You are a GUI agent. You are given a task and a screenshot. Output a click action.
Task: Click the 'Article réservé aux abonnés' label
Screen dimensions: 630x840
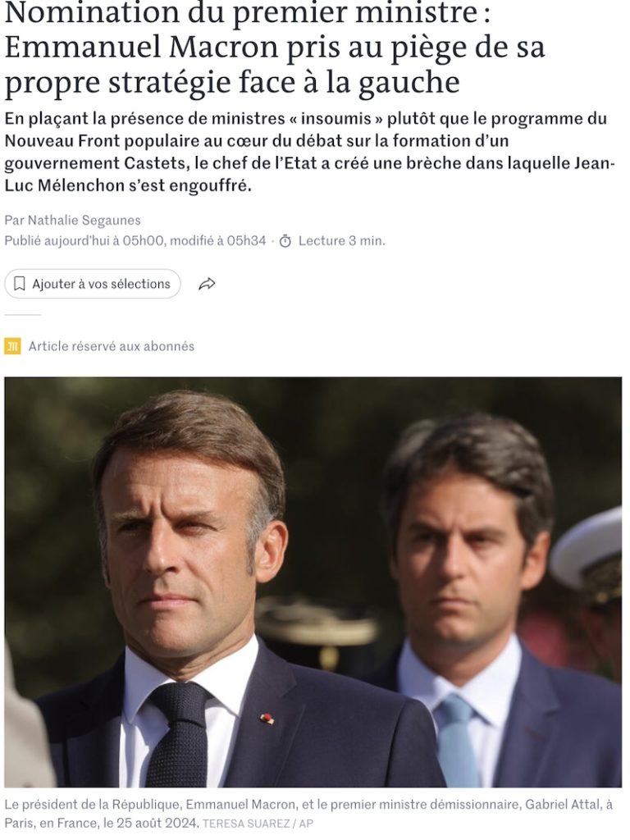tap(112, 346)
